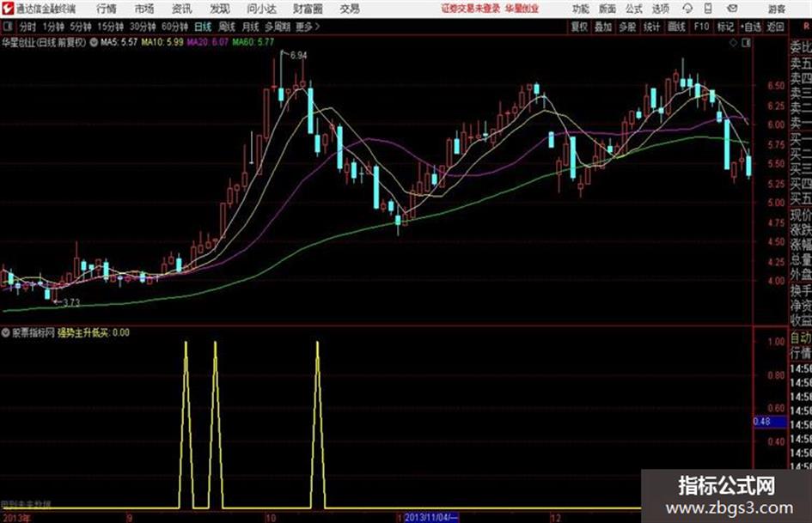This screenshot has height=523, width=812.
Task: Click the 2013年 label on time axis
Action: (16, 518)
